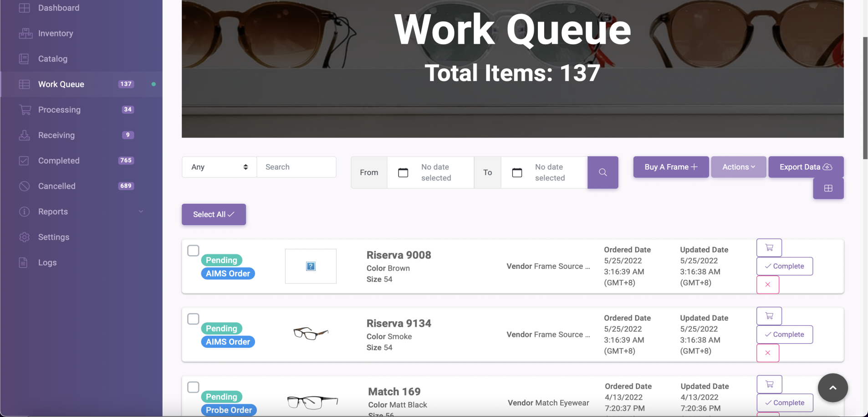
Task: Click the Dashboard sidebar icon
Action: pos(25,8)
